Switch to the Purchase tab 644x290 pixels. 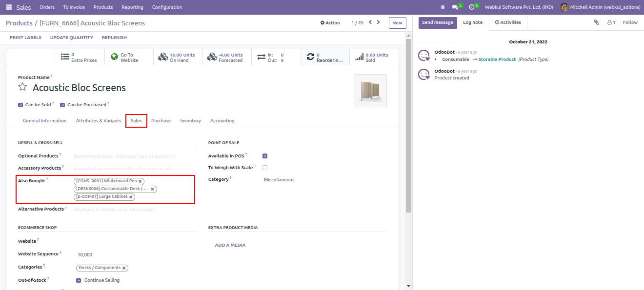[161, 121]
